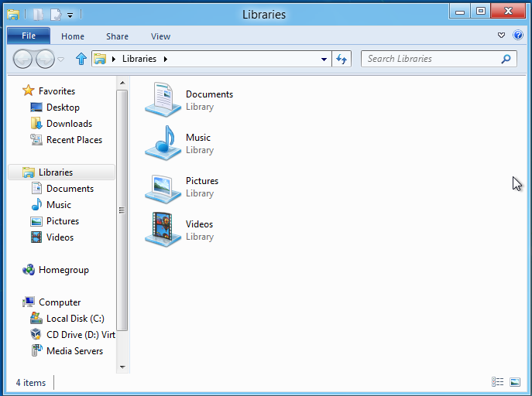
Task: Click the search magnifier icon
Action: 506,59
